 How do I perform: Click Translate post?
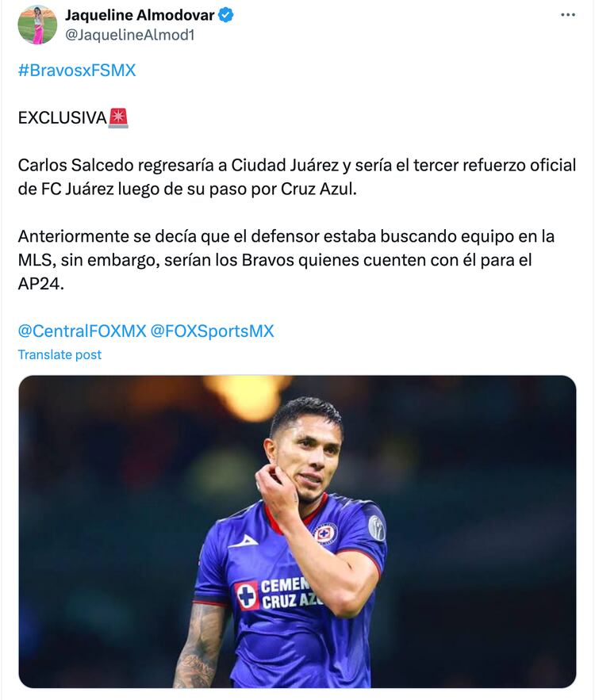pos(59,354)
